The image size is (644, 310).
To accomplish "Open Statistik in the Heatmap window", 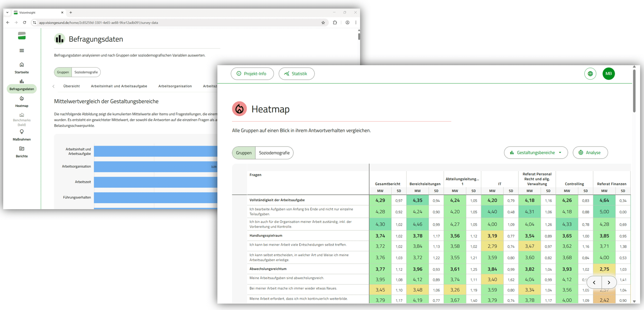I will click(x=296, y=74).
